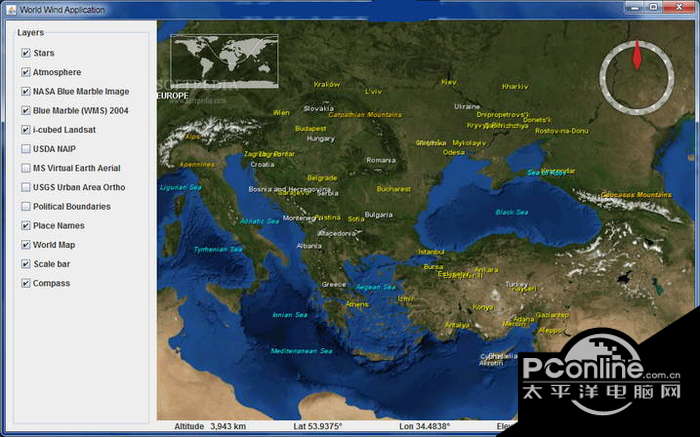Disable the NASA Blue Marble Image layer
The width and height of the screenshot is (700, 437).
coord(26,92)
